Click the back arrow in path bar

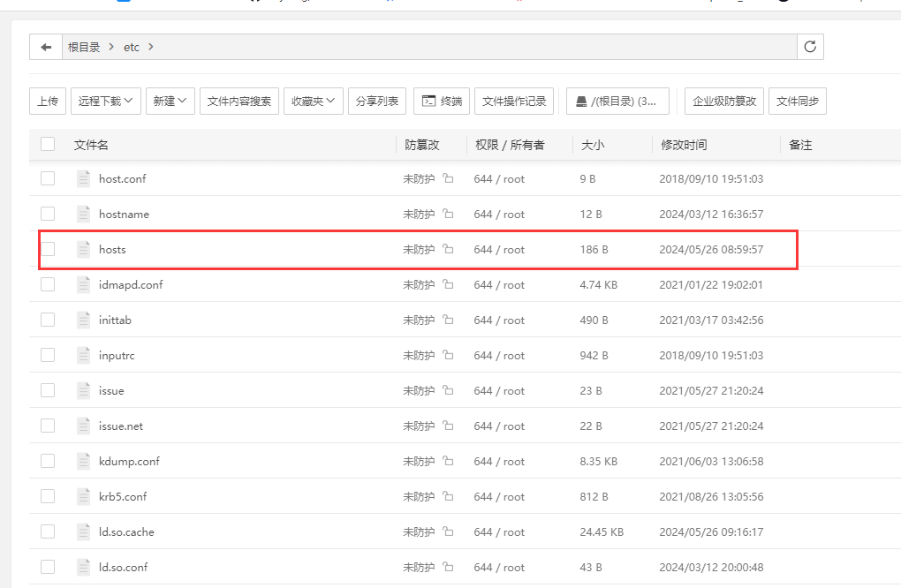[46, 47]
